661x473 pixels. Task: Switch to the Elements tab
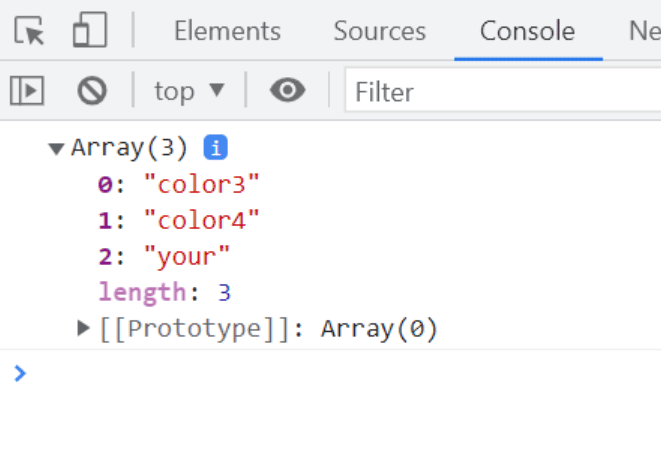click(x=227, y=31)
